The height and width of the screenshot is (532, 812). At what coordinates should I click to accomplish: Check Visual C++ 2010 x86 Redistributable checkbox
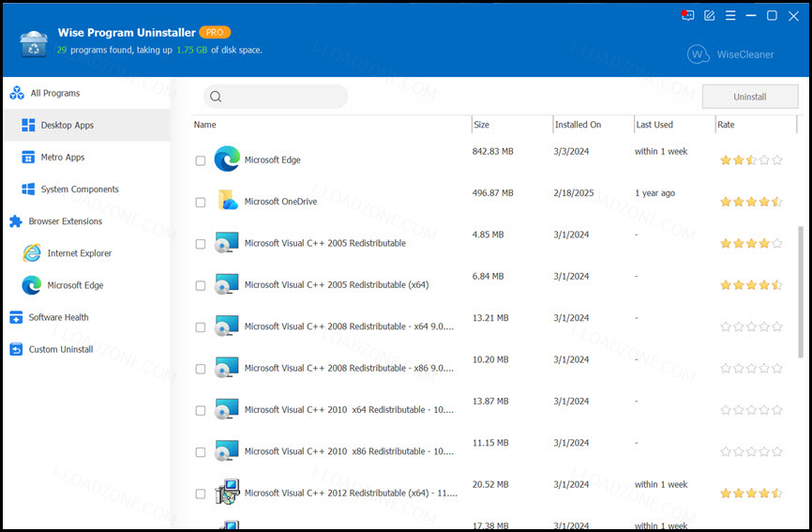pos(201,452)
